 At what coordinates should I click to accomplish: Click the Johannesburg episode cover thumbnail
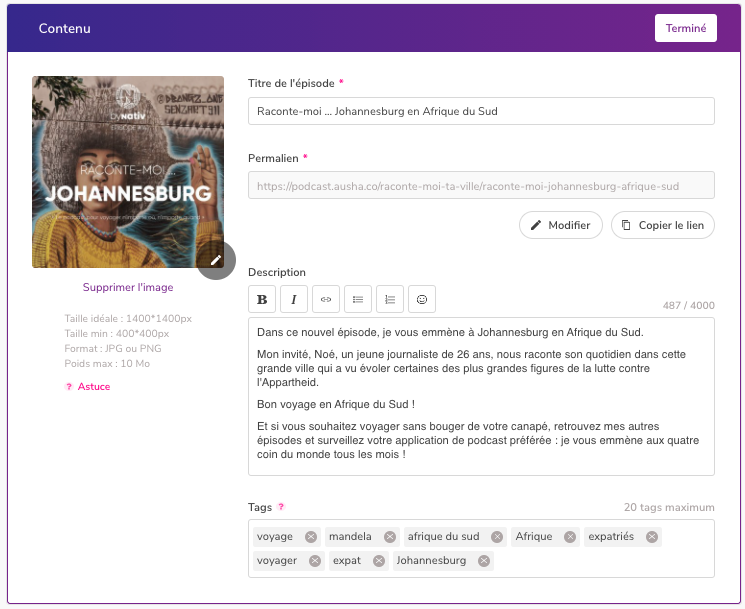pyautogui.click(x=128, y=172)
